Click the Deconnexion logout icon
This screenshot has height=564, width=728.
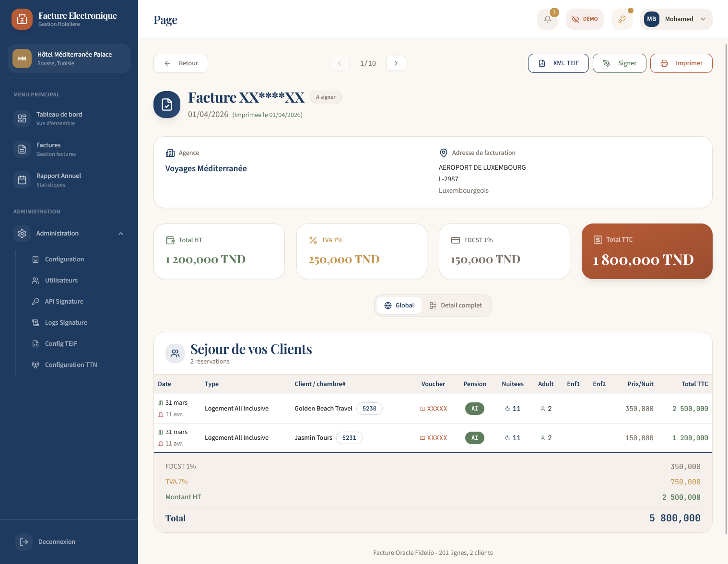point(24,542)
